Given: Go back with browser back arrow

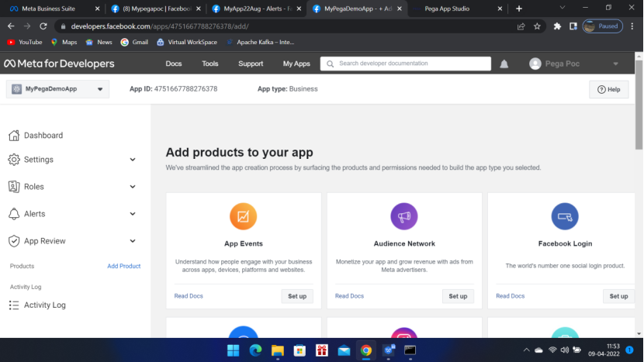Looking at the screenshot, I should [11, 26].
